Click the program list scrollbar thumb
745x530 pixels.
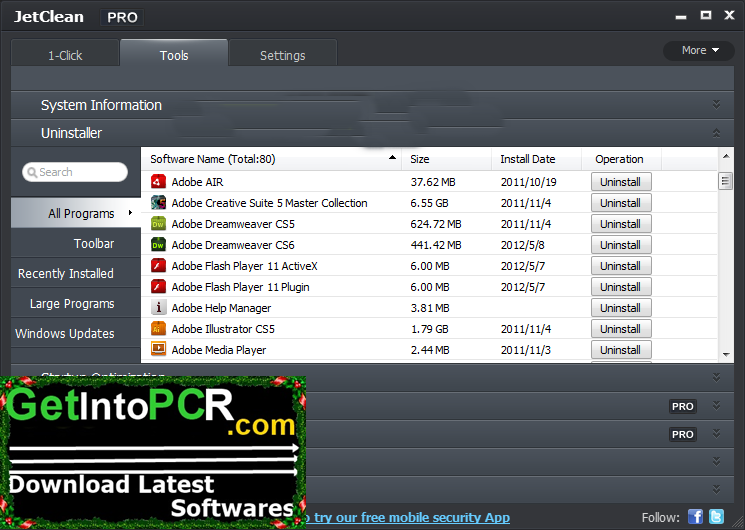[725, 181]
